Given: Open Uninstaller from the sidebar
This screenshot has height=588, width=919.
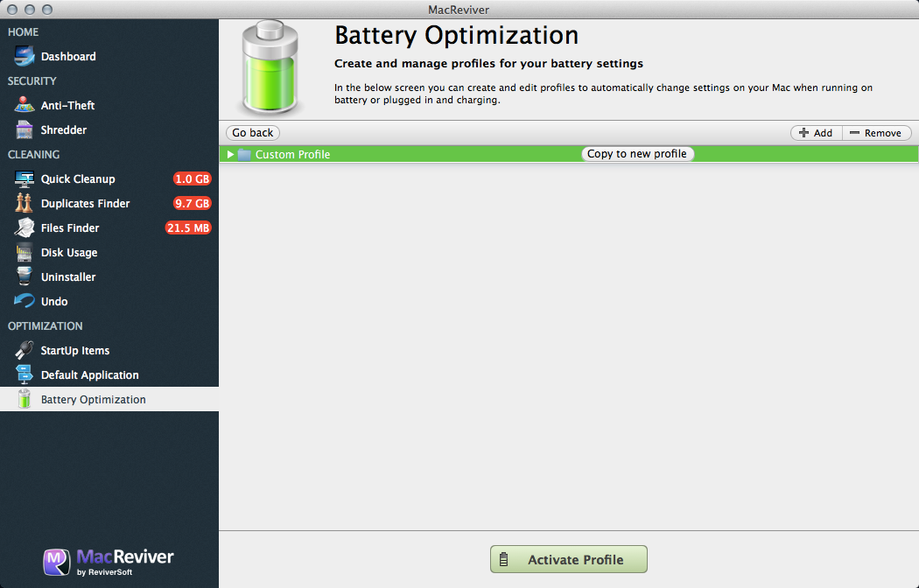Looking at the screenshot, I should pos(68,277).
